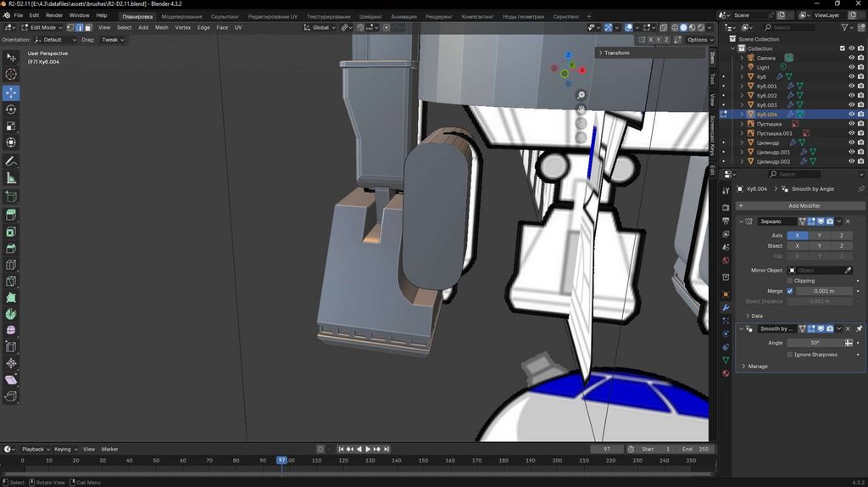Enable the Clipping checkbox
The height and width of the screenshot is (487, 868).
click(x=791, y=281)
